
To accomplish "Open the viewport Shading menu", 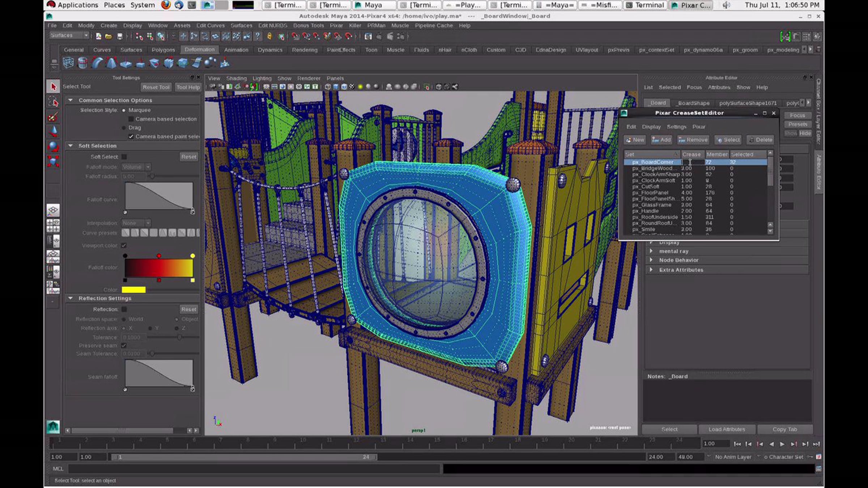I will coord(236,78).
